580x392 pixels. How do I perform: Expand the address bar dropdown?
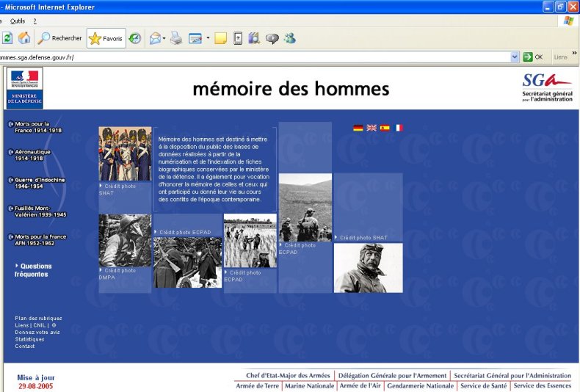pyautogui.click(x=515, y=57)
